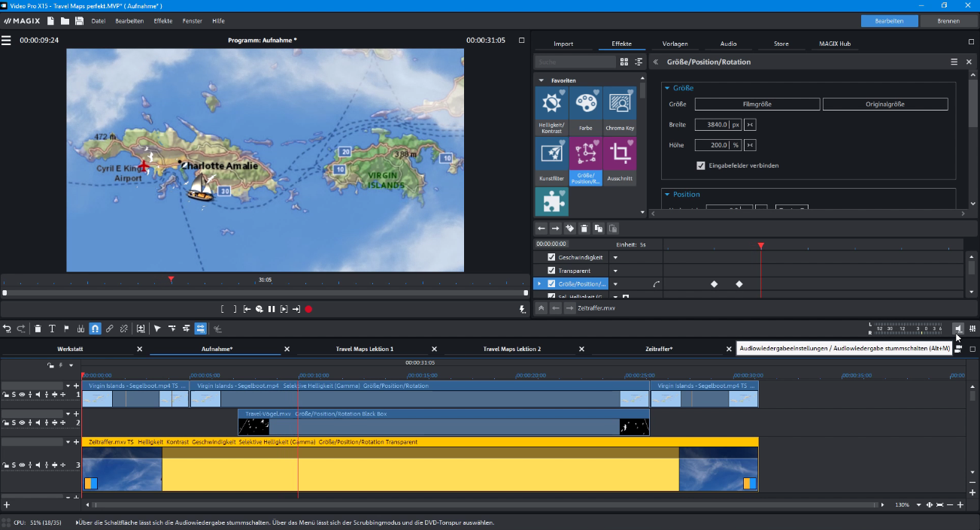Select the Text tool in the timeline toolbar
This screenshot has height=530, width=980.
(x=52, y=329)
